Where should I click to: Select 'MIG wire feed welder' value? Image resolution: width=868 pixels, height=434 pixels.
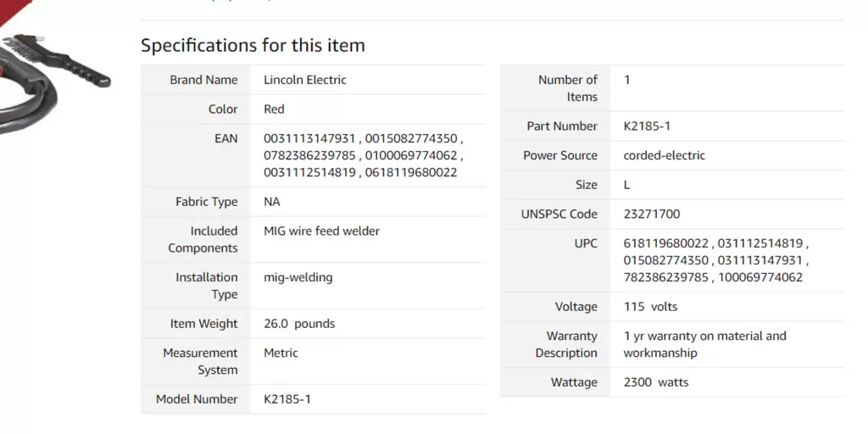point(321,231)
